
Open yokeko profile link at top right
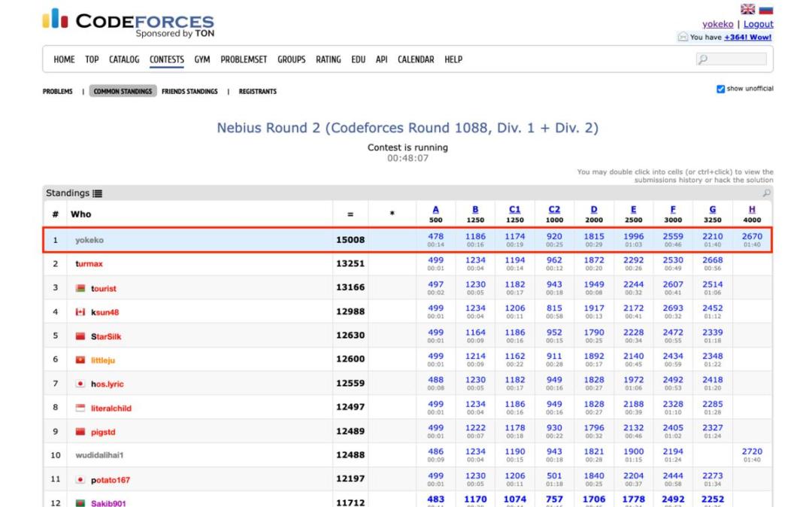pyautogui.click(x=718, y=24)
